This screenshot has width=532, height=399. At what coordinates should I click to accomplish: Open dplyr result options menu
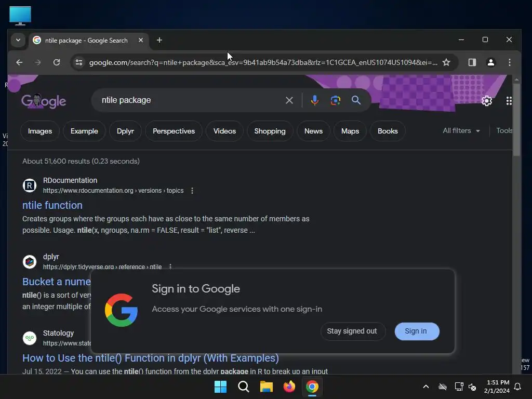coord(170,267)
